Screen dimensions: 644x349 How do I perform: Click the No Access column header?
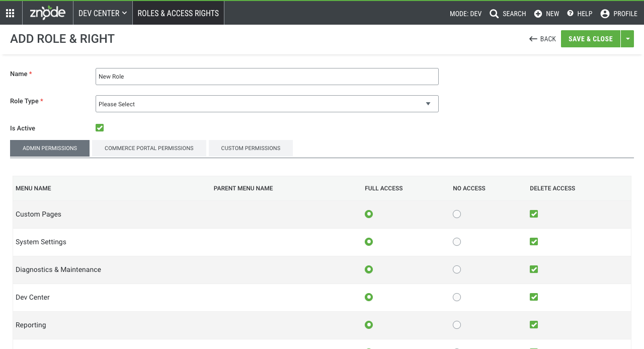[469, 188]
